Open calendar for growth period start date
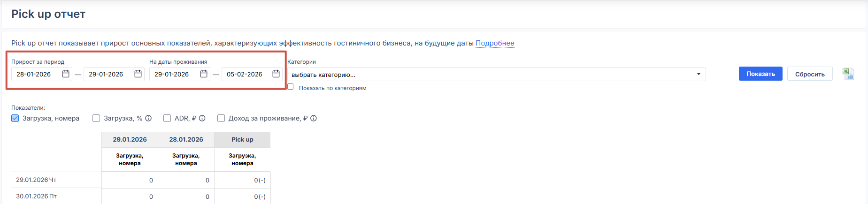868x204 pixels. pos(66,74)
